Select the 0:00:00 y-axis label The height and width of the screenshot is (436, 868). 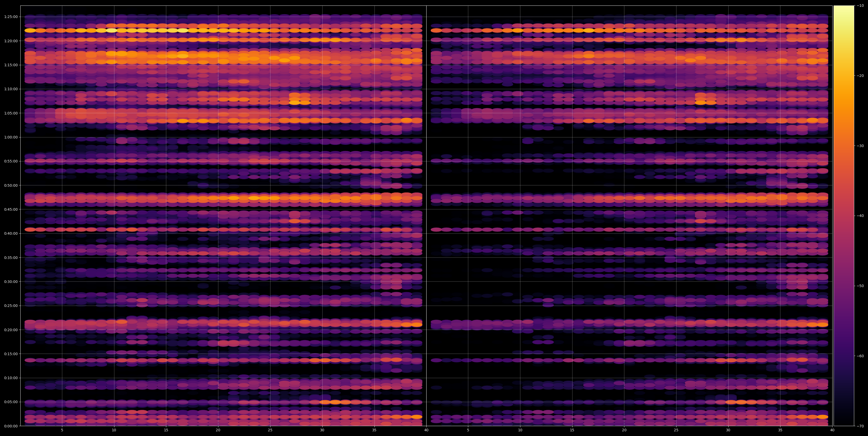tap(11, 426)
